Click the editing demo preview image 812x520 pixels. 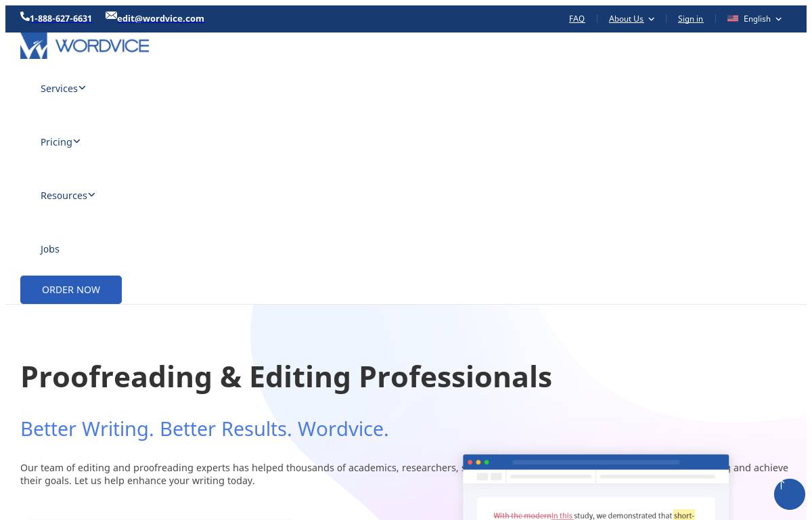coord(595,491)
